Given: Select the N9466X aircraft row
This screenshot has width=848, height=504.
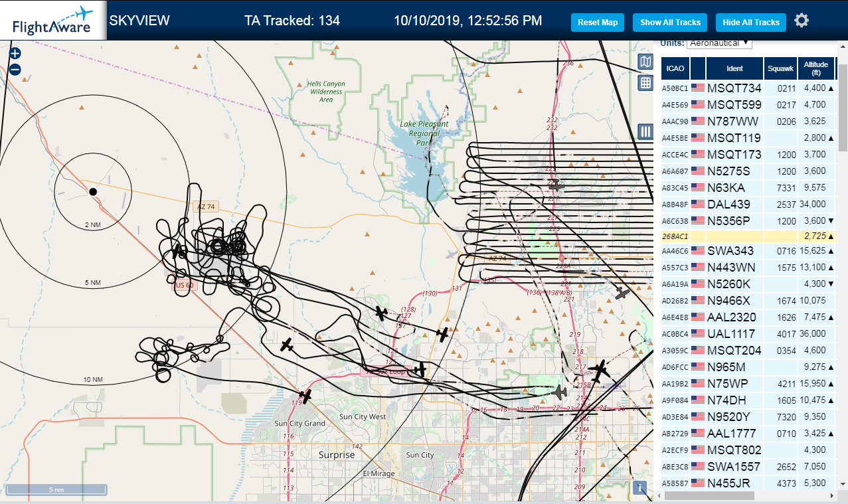Looking at the screenshot, I should [x=748, y=300].
